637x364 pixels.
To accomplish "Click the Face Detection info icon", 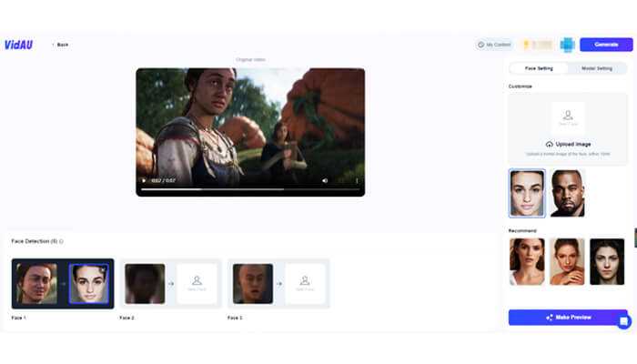I will click(x=61, y=241).
